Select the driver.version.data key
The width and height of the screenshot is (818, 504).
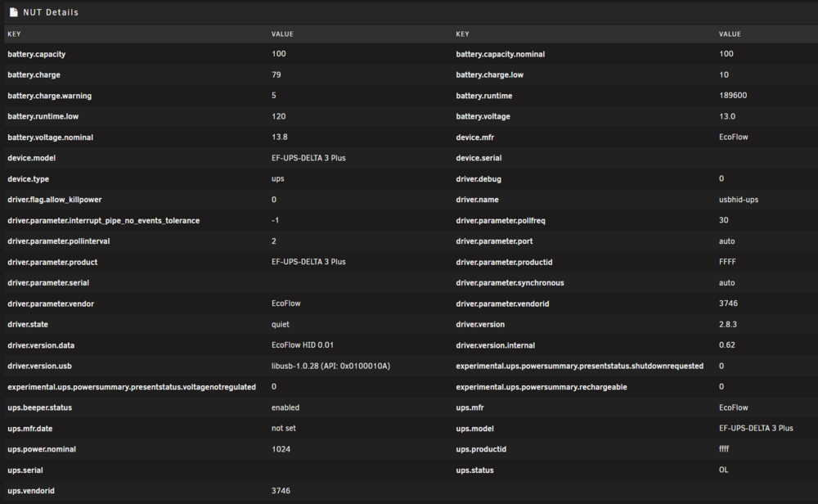point(41,345)
